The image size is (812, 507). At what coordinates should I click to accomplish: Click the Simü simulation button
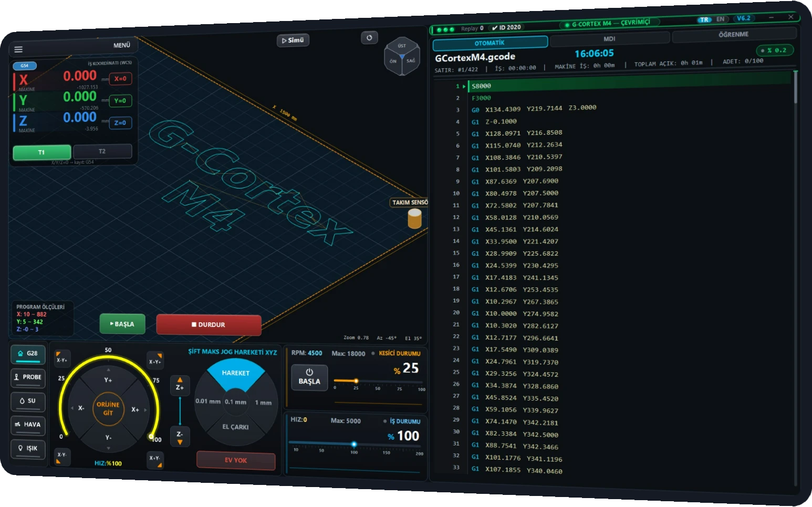pyautogui.click(x=293, y=40)
